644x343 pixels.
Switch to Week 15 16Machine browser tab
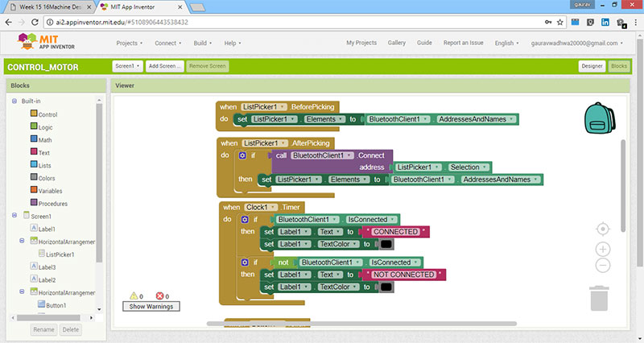(50, 7)
